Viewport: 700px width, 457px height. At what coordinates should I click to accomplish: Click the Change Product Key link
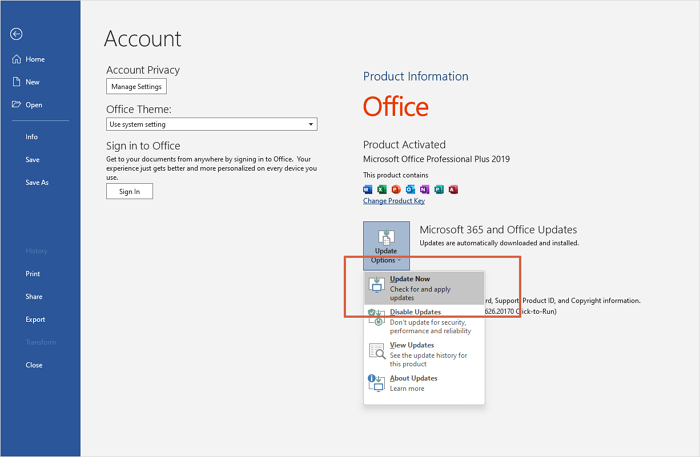tap(394, 201)
